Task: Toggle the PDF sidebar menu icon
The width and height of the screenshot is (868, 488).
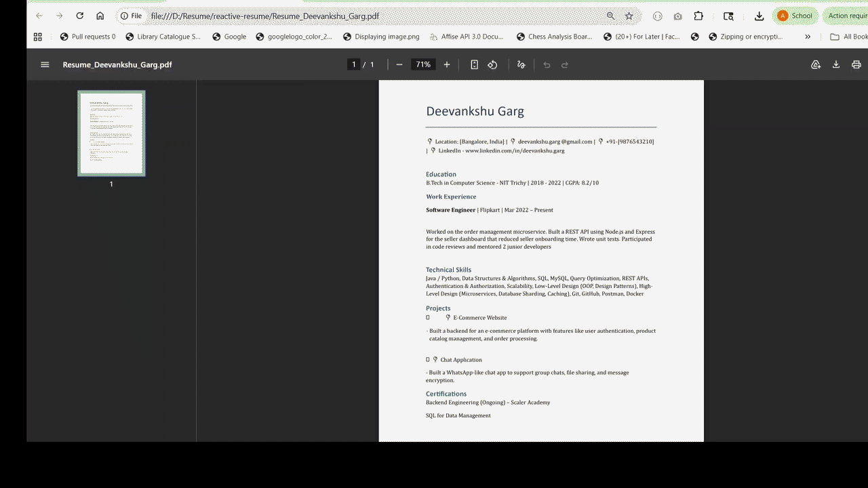Action: 45,64
